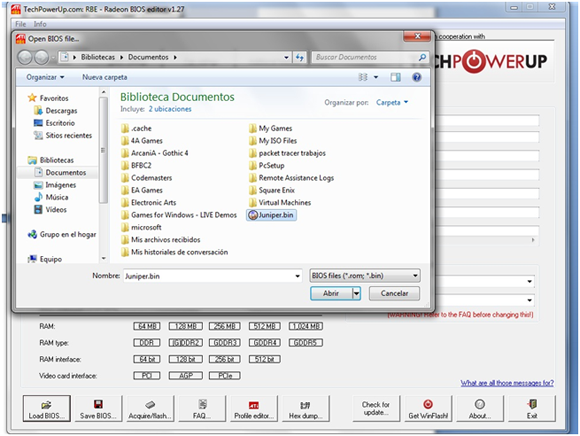Select Vídeos library in sidebar
The height and width of the screenshot is (436, 580).
tap(50, 210)
